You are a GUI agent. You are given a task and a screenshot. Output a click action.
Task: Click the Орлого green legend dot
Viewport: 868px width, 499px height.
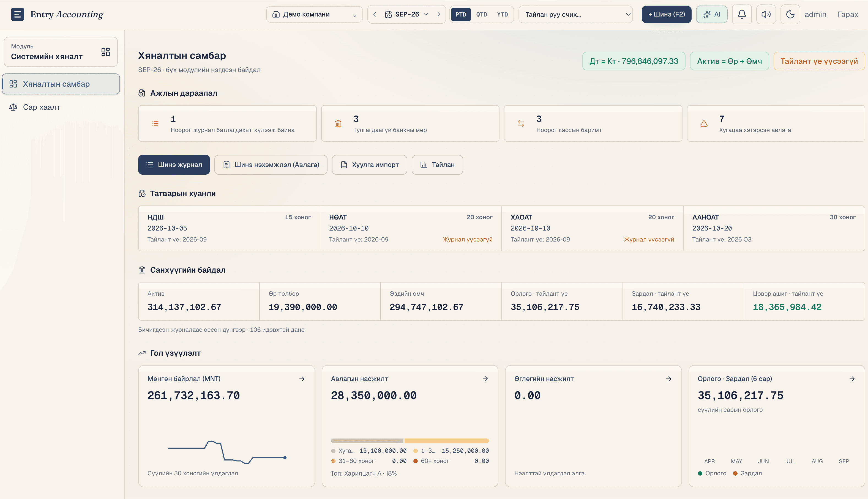click(700, 473)
